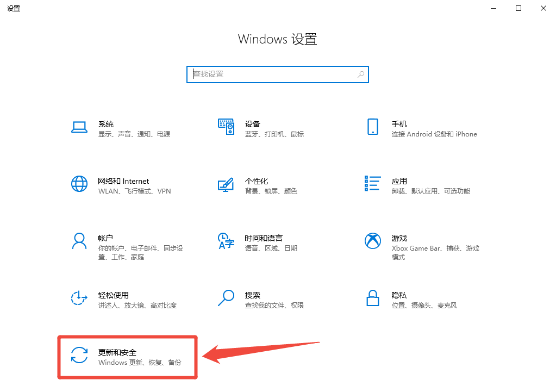Click the 隐私 padlock icon
This screenshot has width=556, height=392.
[x=373, y=298]
